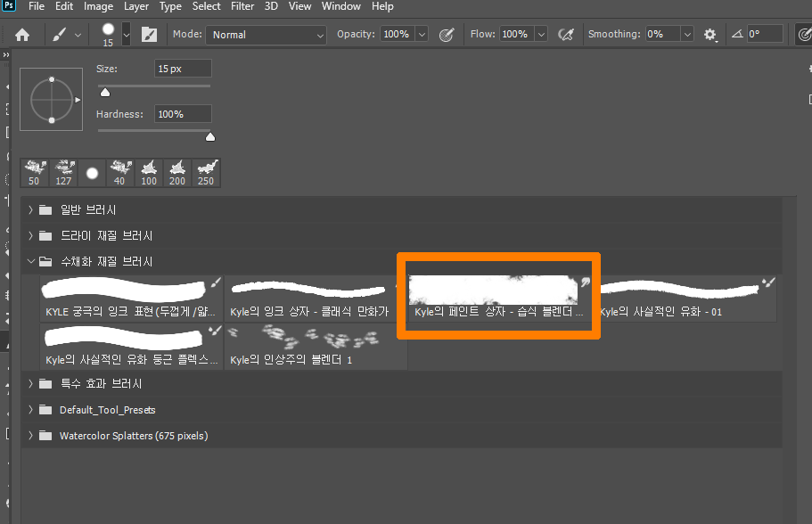Open the Select menu
Screen dimensions: 812x524
click(x=206, y=6)
